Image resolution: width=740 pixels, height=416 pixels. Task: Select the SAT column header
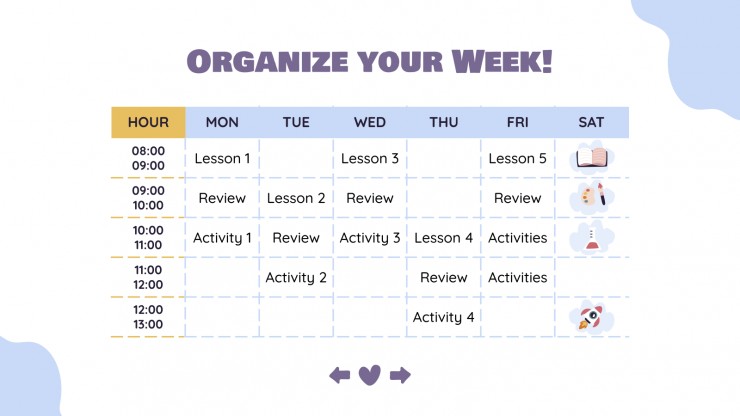(x=591, y=122)
